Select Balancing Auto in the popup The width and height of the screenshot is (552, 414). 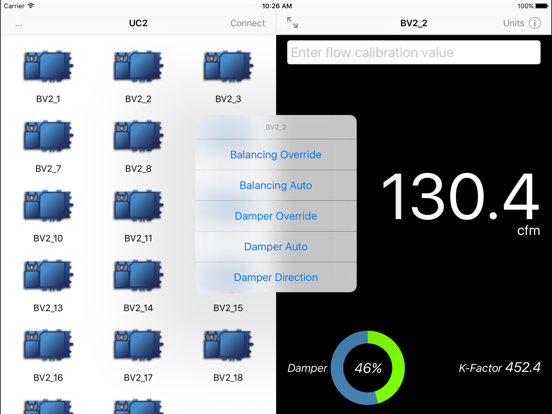(276, 186)
